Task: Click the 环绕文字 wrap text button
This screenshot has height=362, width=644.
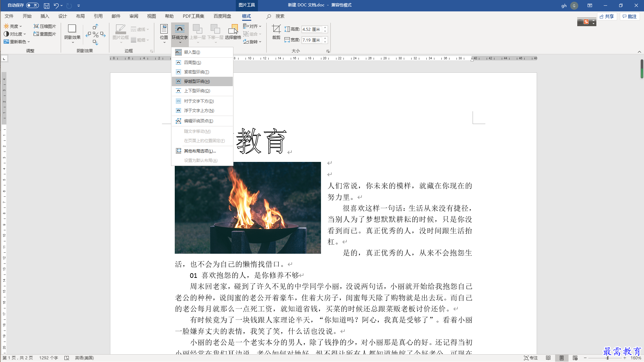Action: click(x=180, y=34)
